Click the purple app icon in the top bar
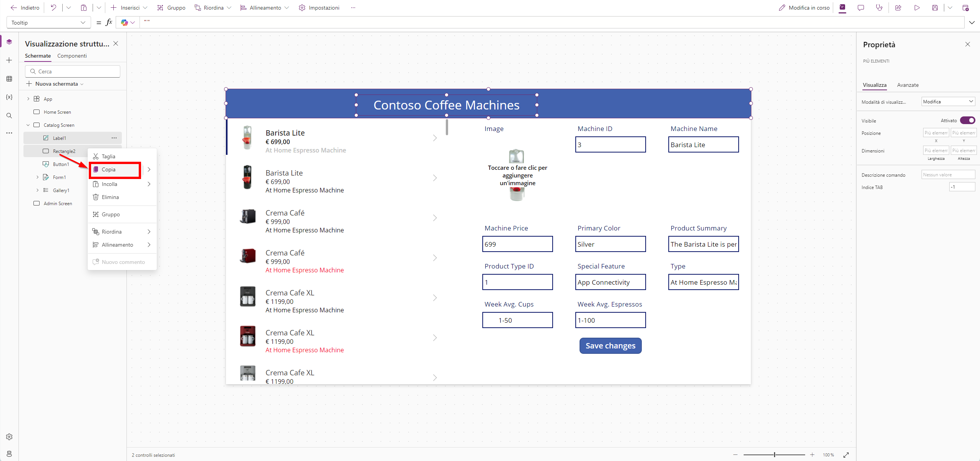The width and height of the screenshot is (980, 461). [x=842, y=8]
